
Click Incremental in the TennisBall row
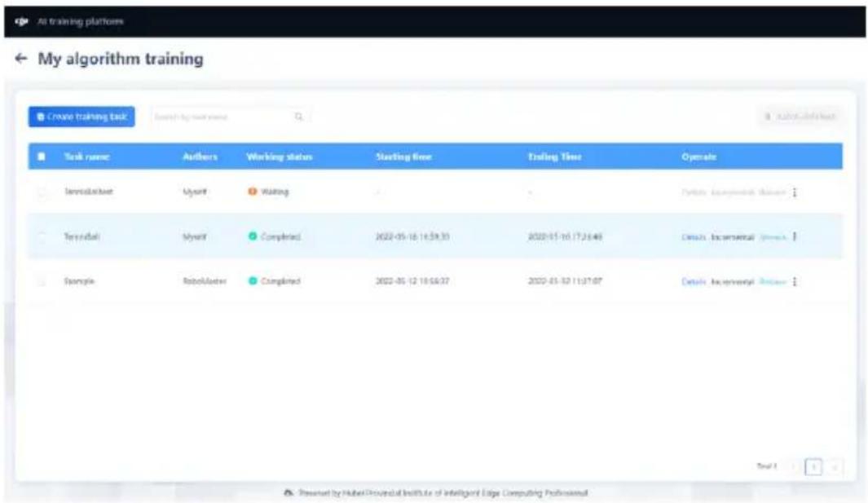pos(733,237)
